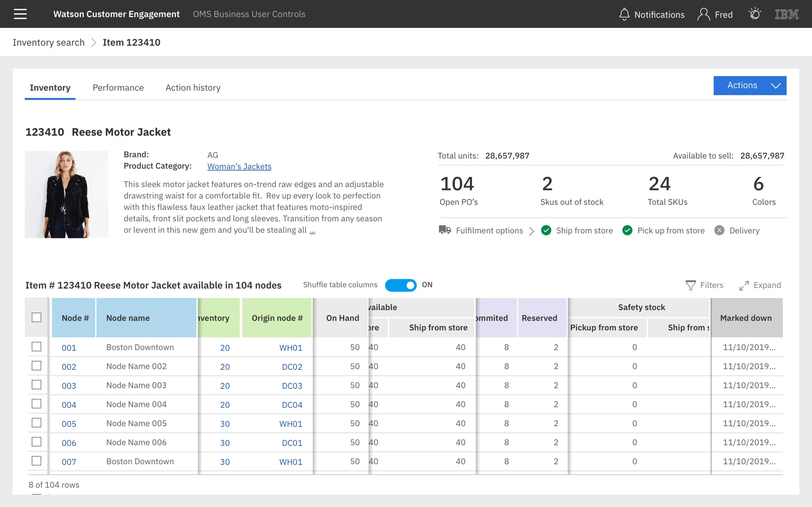Open origin node DC02 link
Viewport: 812px width, 507px height.
pyautogui.click(x=292, y=366)
